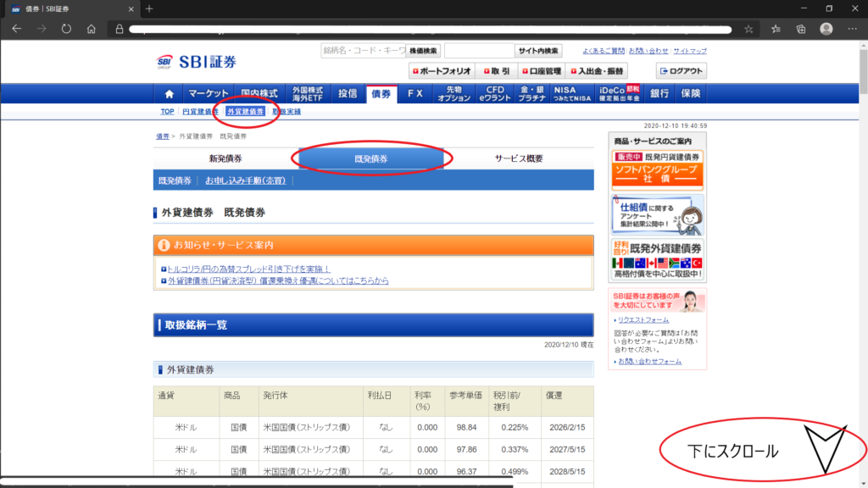Click the browser back arrow

coord(16,29)
